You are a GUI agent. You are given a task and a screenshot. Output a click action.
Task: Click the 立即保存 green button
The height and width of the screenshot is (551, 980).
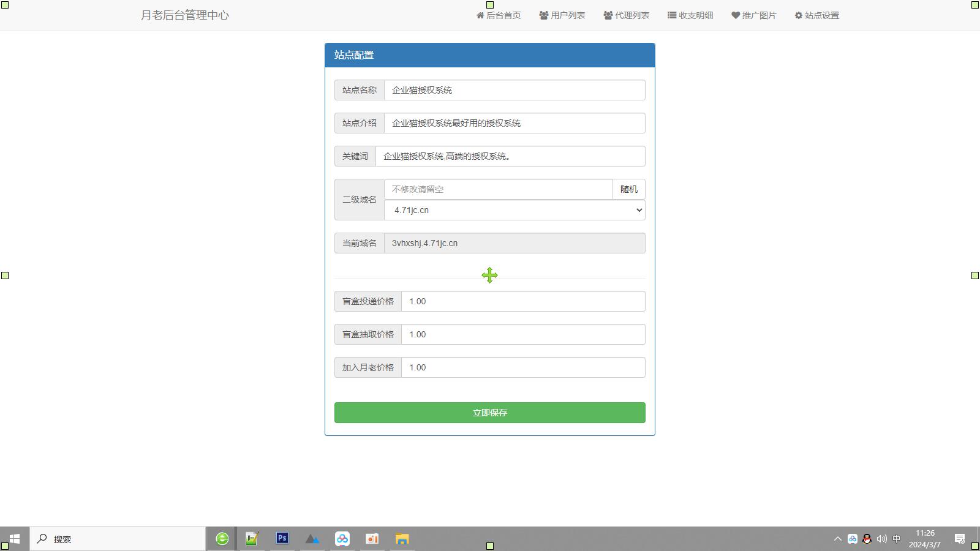(489, 413)
